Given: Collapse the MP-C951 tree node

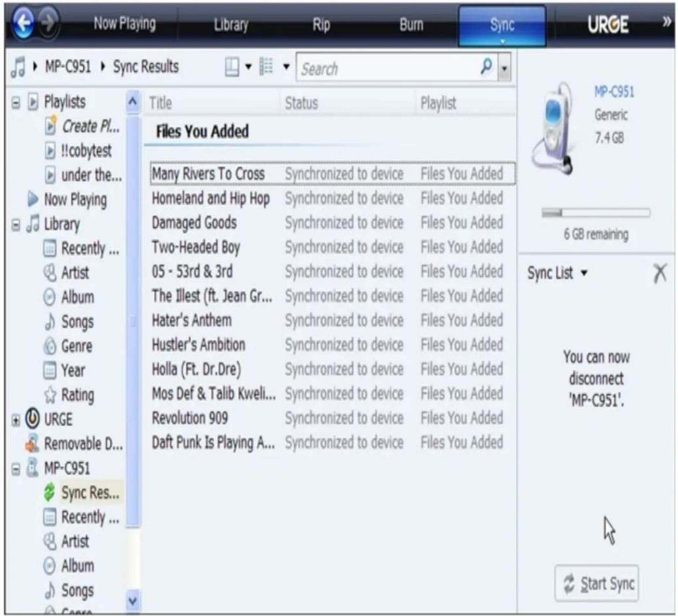Looking at the screenshot, I should pos(16,470).
